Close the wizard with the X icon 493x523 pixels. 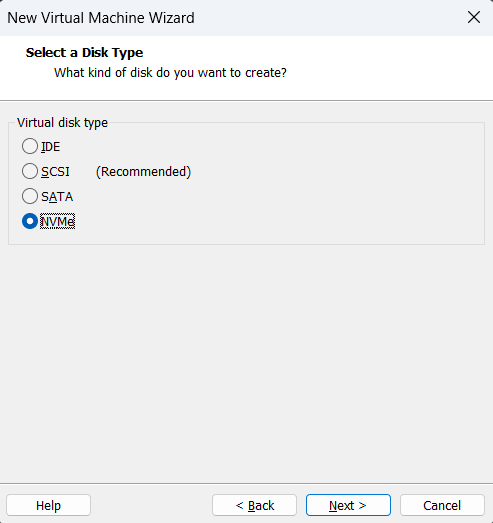tap(474, 17)
